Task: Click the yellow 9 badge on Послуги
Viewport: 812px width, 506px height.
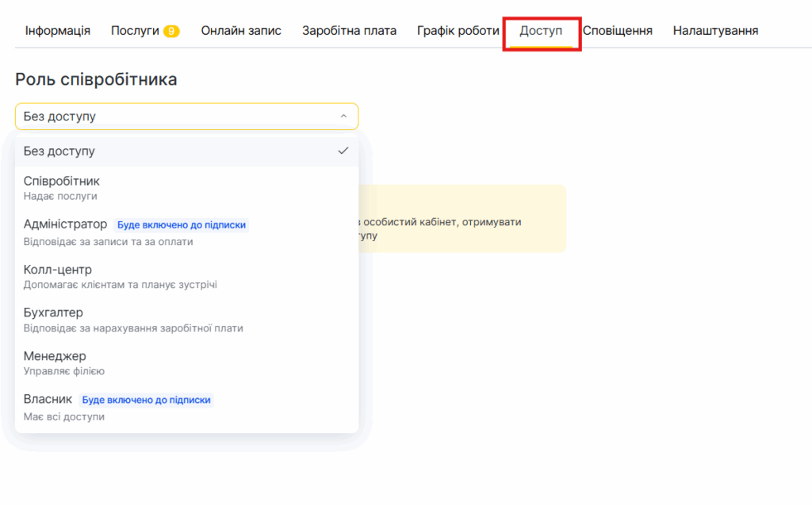Action: click(171, 32)
